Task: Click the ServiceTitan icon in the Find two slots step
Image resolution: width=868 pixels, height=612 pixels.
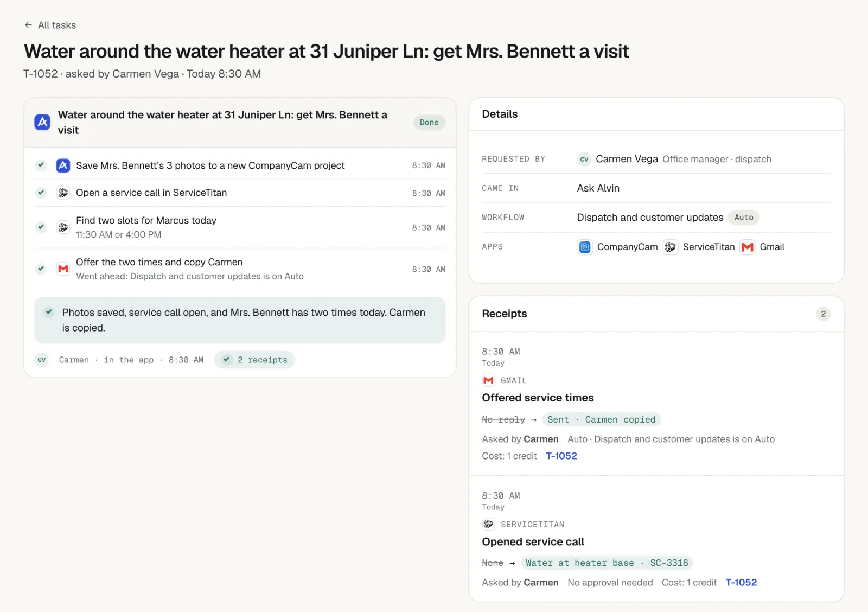Action: tap(63, 227)
